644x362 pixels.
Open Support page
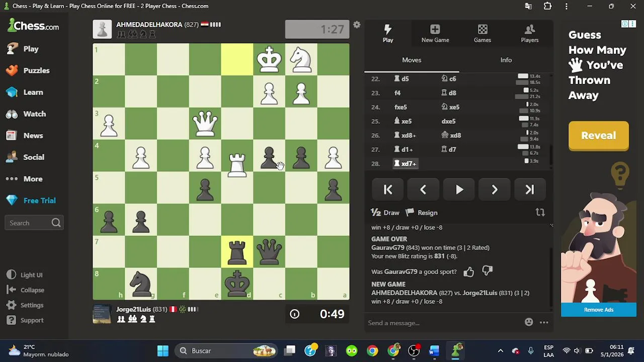coord(26,320)
